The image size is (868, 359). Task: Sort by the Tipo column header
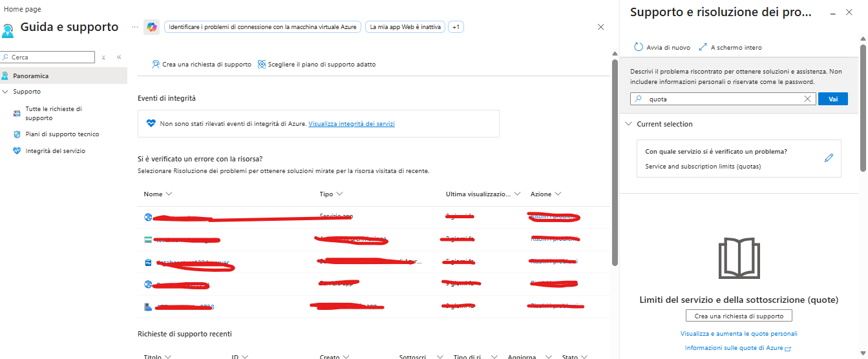click(331, 194)
